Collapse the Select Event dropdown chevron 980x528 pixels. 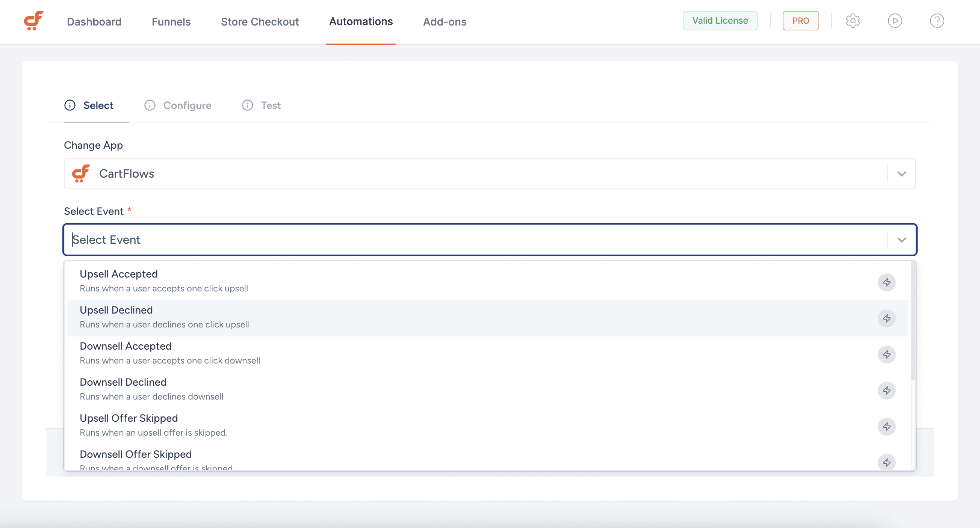901,240
